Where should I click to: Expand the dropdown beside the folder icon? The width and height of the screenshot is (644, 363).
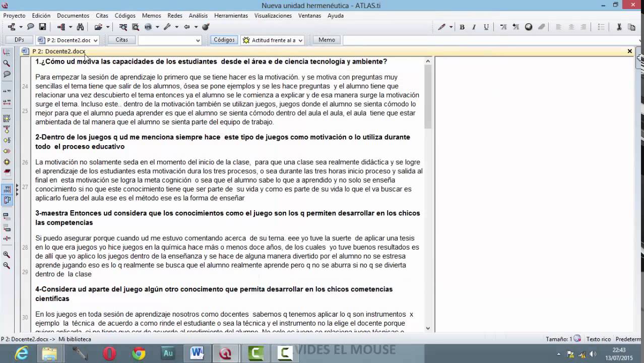pos(107,27)
